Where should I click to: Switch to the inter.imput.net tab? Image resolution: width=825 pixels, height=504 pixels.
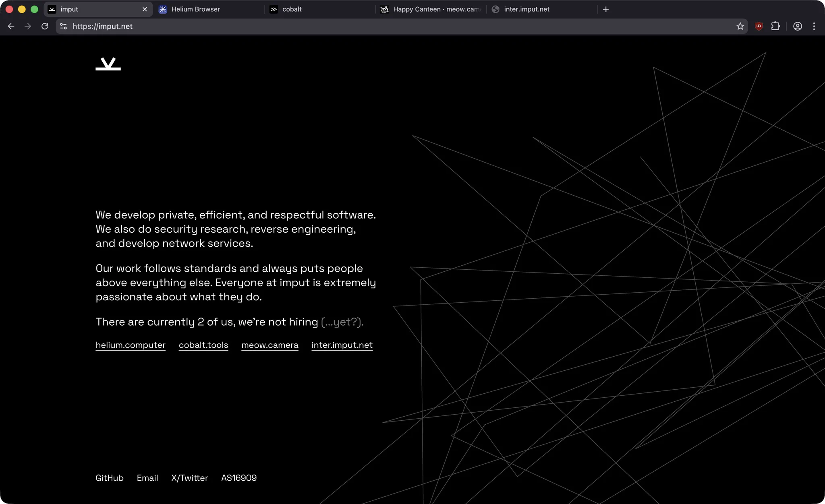(x=542, y=9)
